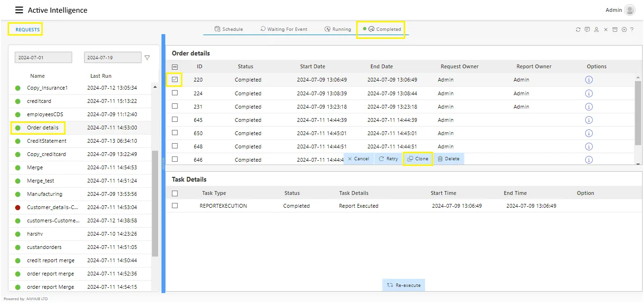Click the Admin user avatar
This screenshot has height=303, width=644.
(630, 10)
